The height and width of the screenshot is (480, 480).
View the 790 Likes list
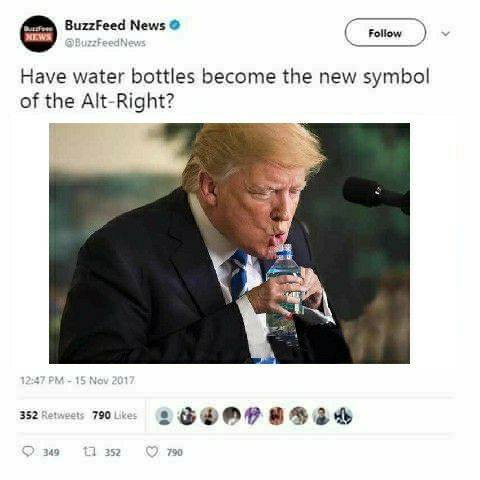pos(115,415)
